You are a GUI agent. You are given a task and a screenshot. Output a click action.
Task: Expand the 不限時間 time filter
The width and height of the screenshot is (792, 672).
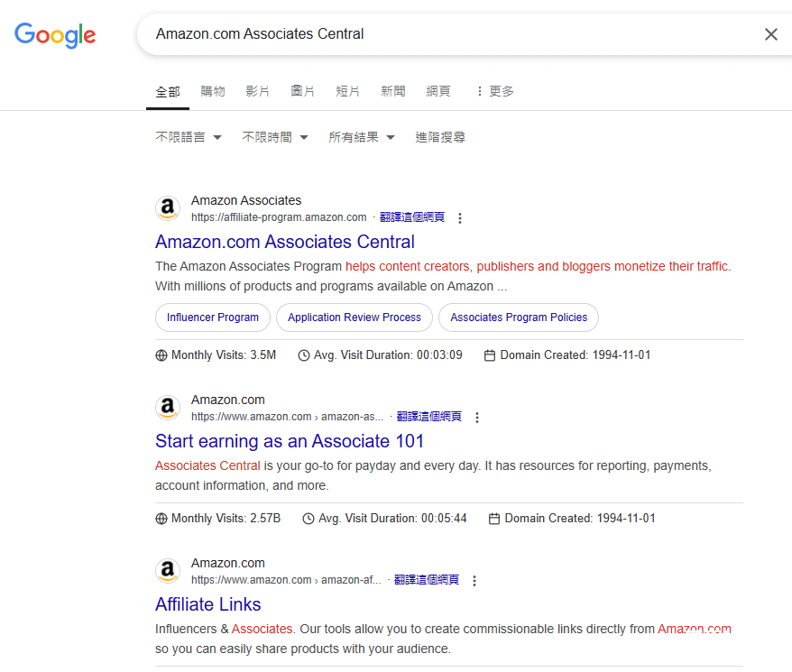(275, 137)
